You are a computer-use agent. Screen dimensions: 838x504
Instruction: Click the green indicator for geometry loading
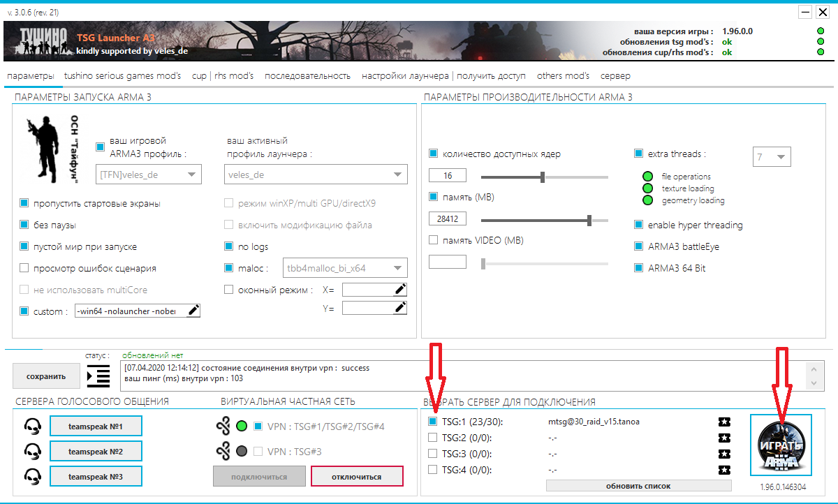click(647, 200)
